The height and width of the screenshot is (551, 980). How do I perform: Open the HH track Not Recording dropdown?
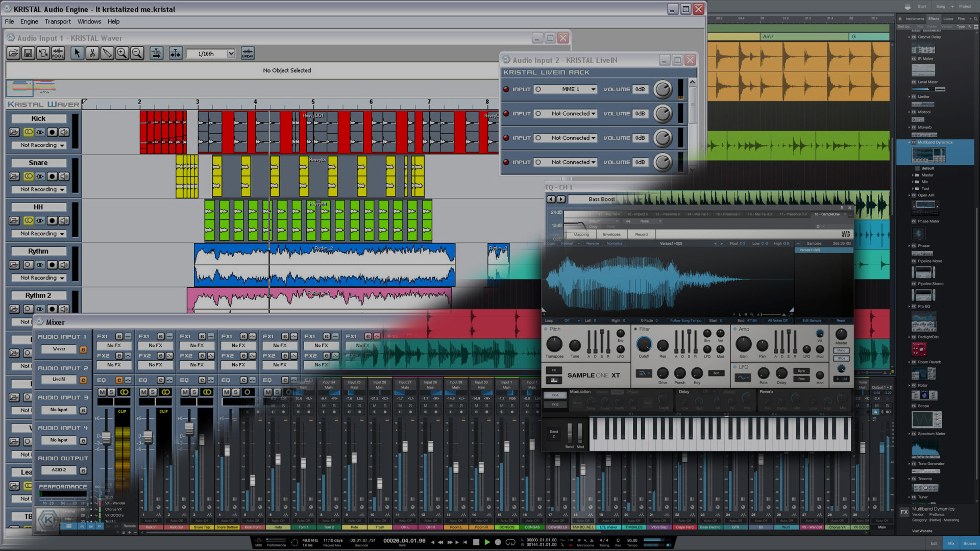(x=39, y=234)
